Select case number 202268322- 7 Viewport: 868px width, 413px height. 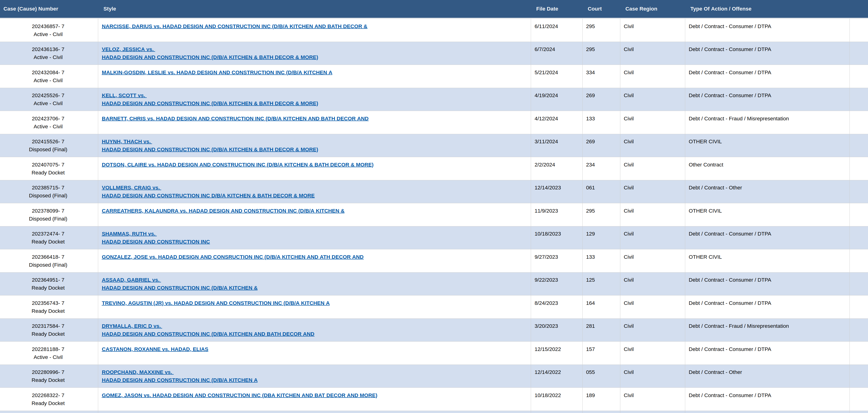pos(48,395)
